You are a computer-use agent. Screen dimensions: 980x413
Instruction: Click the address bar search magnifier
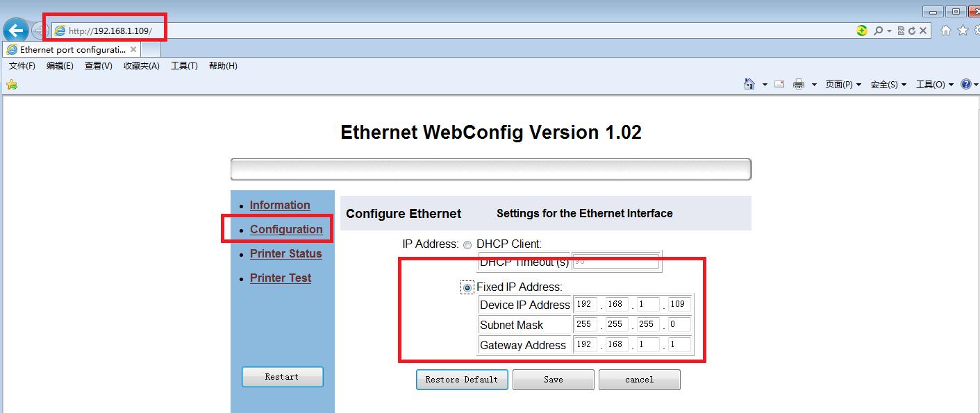[x=878, y=31]
